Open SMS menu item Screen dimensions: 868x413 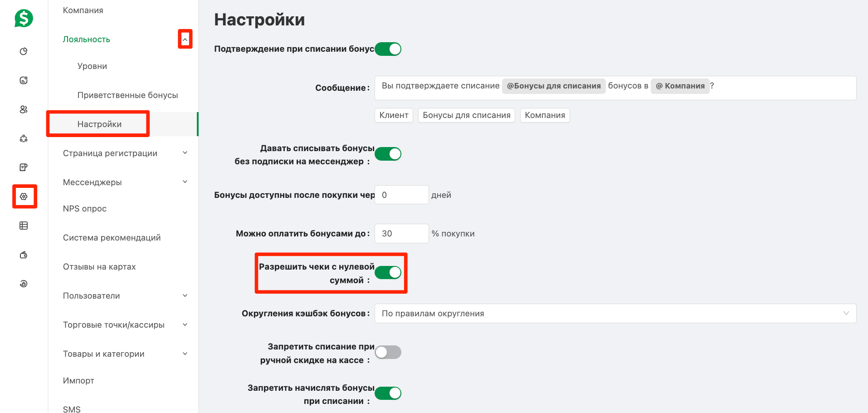coord(72,409)
